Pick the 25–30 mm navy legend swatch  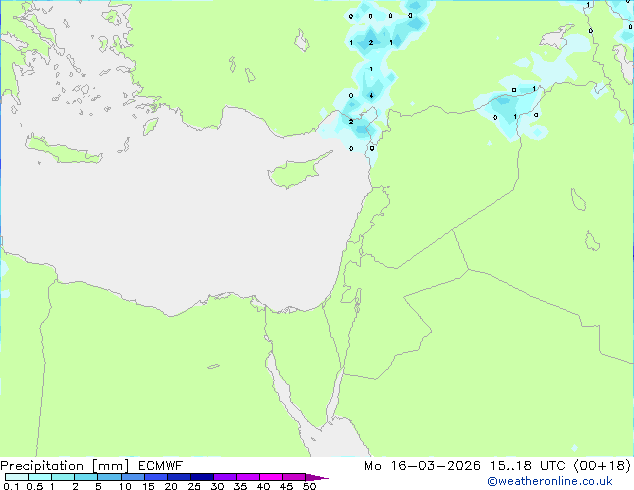201,477
